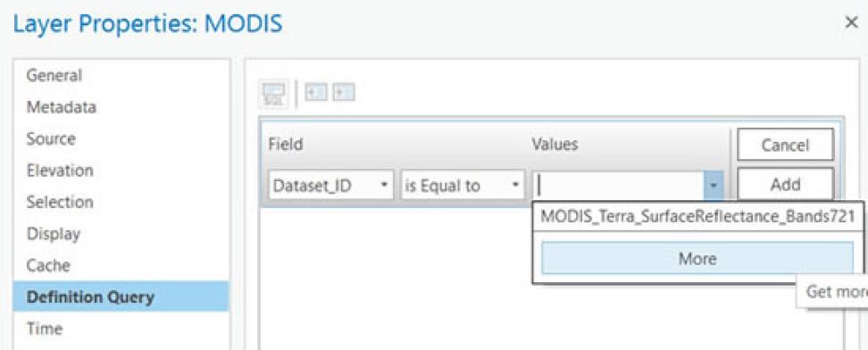Click the move-right arrow toolbar icon
Image resolution: width=868 pixels, height=350 pixels.
point(343,92)
